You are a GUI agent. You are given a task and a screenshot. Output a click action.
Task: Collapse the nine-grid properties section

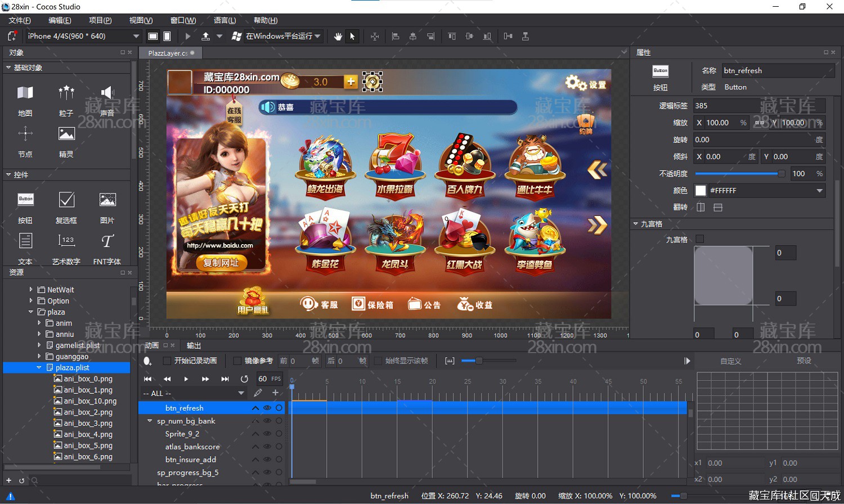pos(635,224)
